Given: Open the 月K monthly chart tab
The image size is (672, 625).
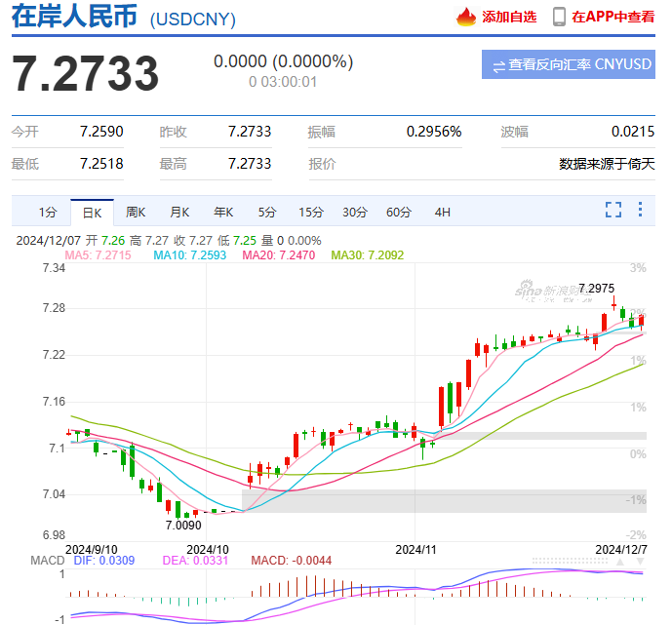Looking at the screenshot, I should 179,212.
